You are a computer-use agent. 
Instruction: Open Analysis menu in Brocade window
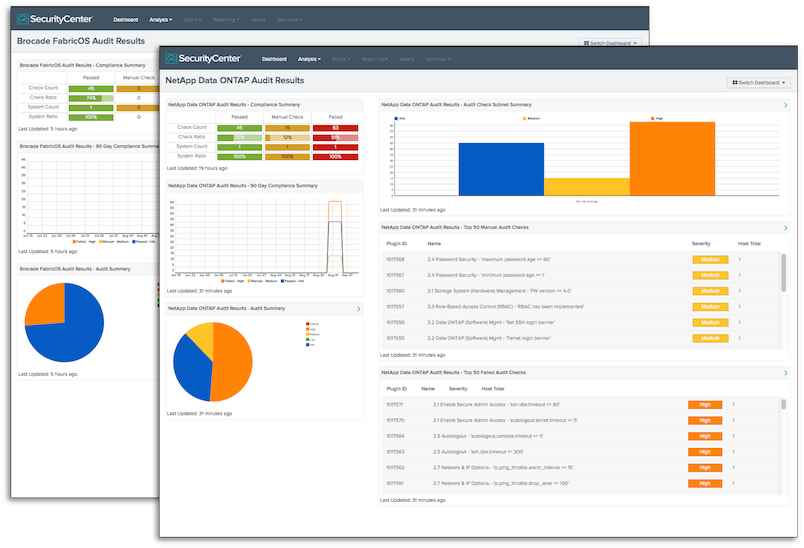[x=160, y=19]
